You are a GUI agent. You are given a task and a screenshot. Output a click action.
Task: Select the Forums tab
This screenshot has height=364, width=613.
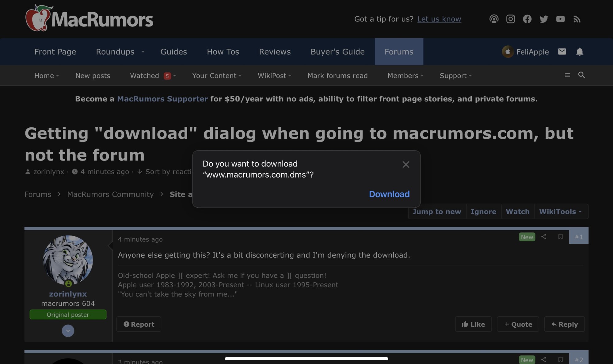click(399, 52)
